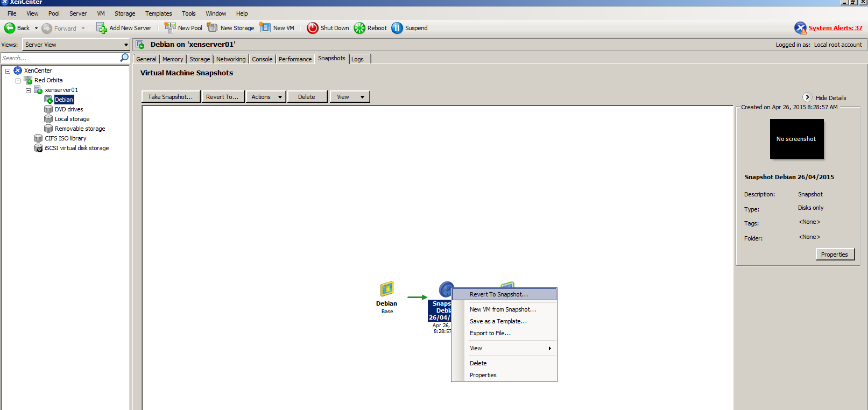868x410 pixels.
Task: Choose Revert To Snapshot from context menu
Action: point(498,294)
